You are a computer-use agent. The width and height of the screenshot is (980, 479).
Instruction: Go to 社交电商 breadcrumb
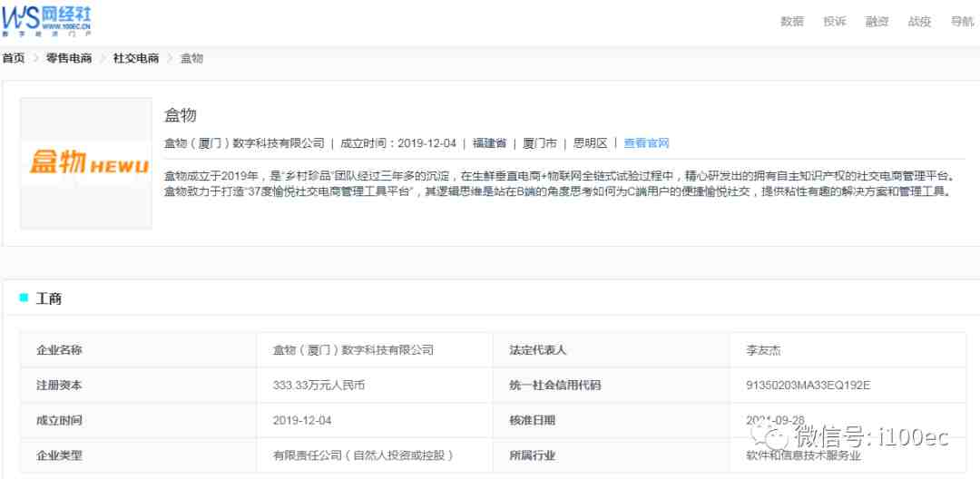[x=136, y=59]
